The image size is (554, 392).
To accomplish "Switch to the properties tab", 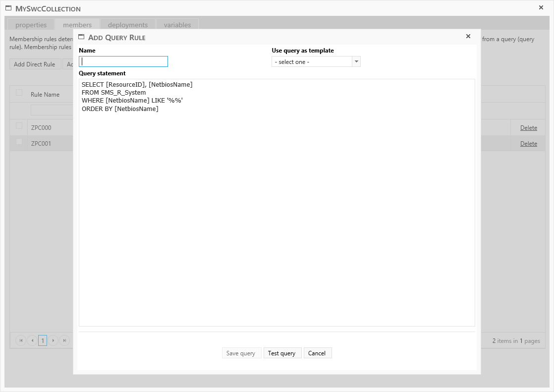I will click(x=31, y=25).
